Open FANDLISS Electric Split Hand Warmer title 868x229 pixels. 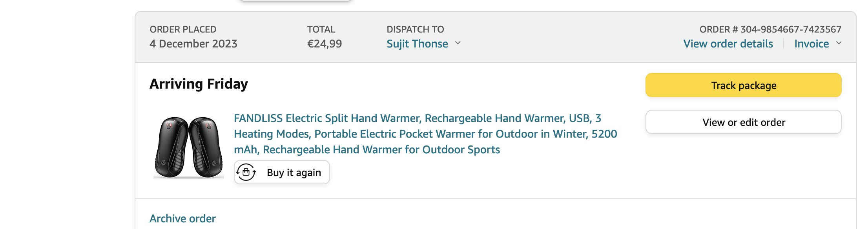tap(425, 134)
